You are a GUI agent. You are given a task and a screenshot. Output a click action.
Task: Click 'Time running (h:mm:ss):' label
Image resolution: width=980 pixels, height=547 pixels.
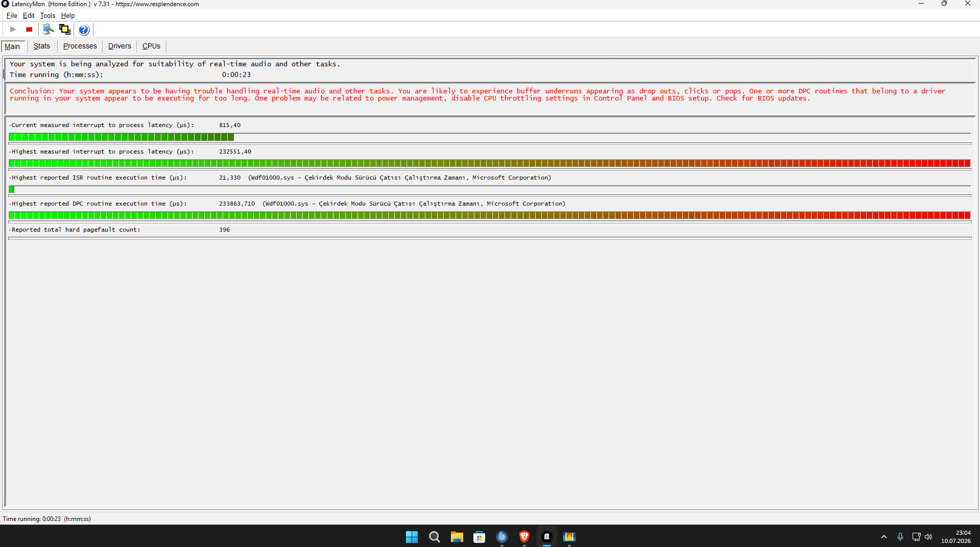[x=56, y=74]
